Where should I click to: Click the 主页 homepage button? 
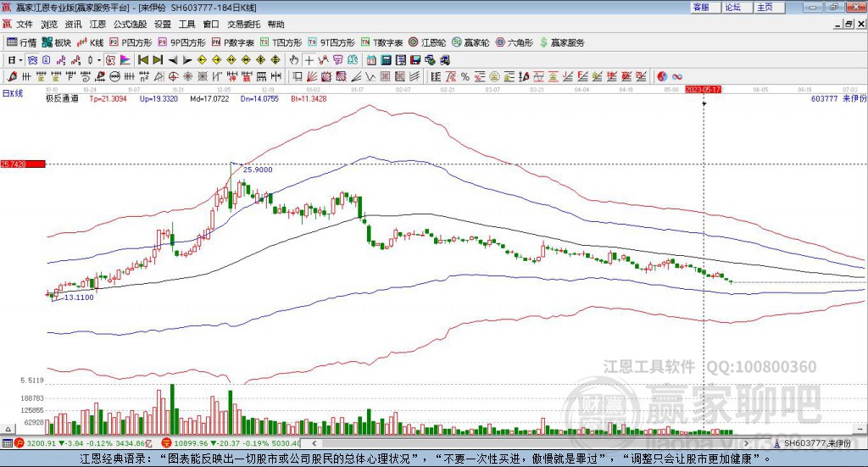tap(770, 8)
